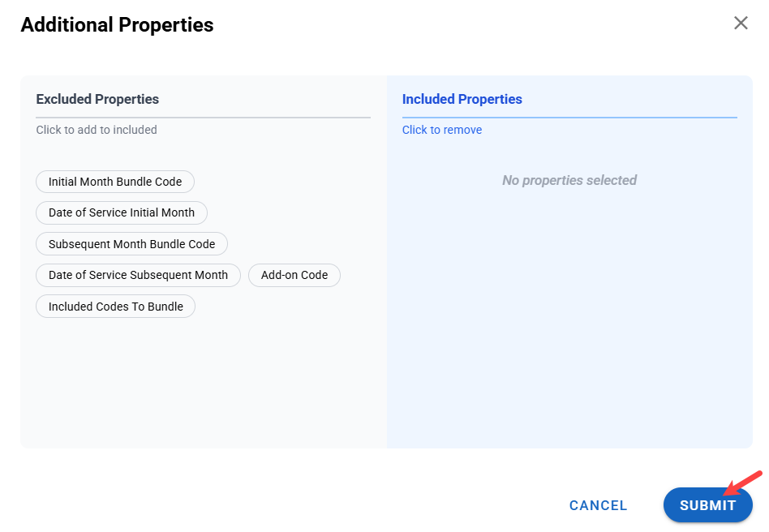Screen dimensions: 769x532
Task: Click blank area beneath 'No properties selected'
Action: [x=569, y=324]
